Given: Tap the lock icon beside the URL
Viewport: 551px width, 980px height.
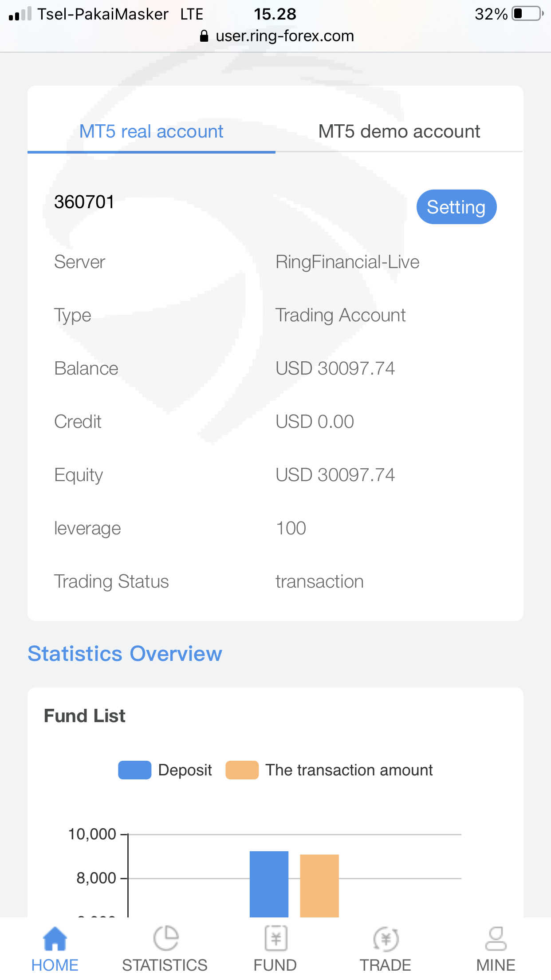Looking at the screenshot, I should point(204,36).
